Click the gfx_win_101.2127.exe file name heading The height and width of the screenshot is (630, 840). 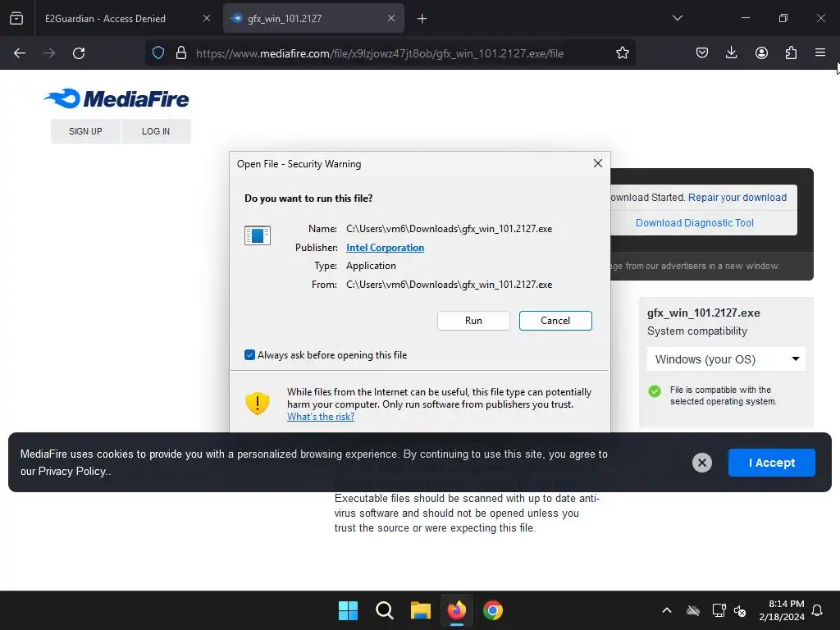click(703, 313)
